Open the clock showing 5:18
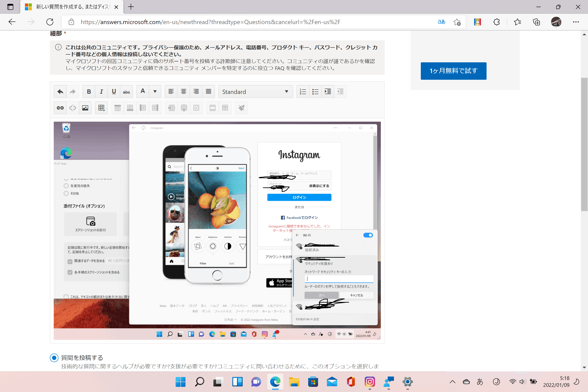Screen dimensions: 588x392 (x=556, y=382)
